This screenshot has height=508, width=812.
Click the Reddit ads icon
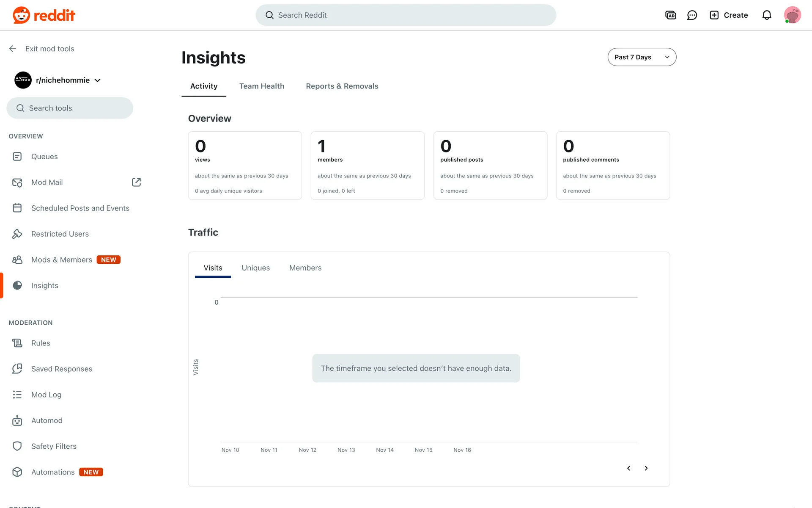(x=670, y=15)
